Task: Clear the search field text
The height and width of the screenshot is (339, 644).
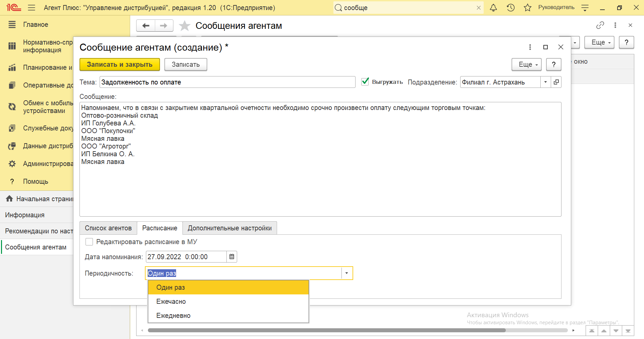Action: [x=479, y=8]
